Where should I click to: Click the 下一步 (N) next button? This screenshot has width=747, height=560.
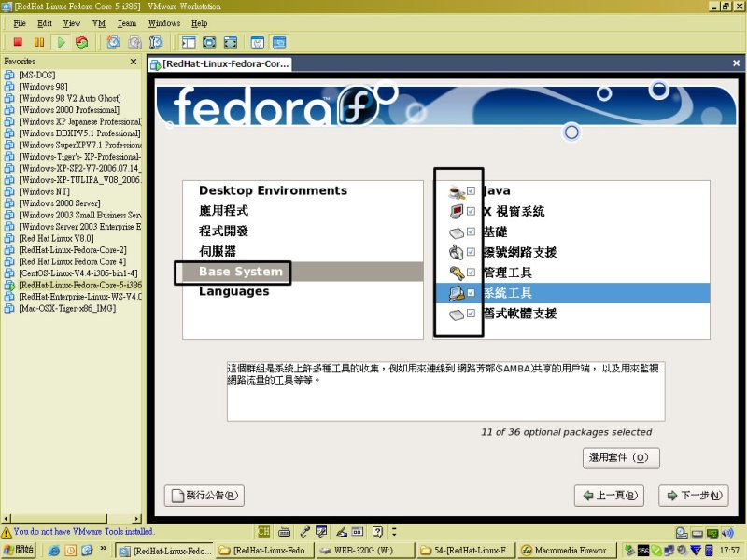pyautogui.click(x=693, y=496)
